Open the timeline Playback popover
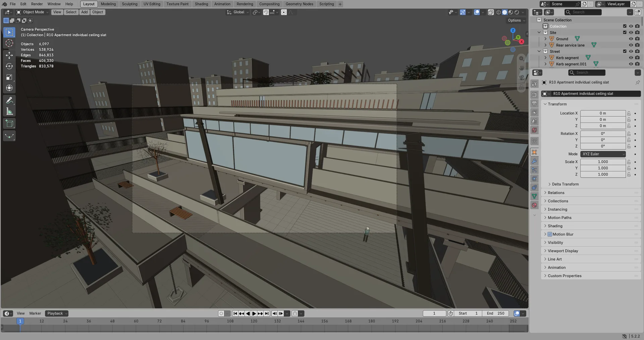The image size is (644, 340). [x=57, y=313]
